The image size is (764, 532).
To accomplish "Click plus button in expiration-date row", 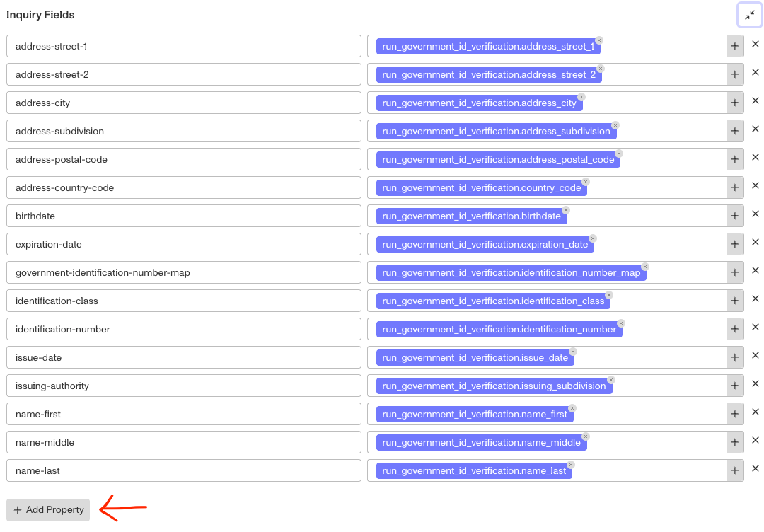I will pos(735,244).
